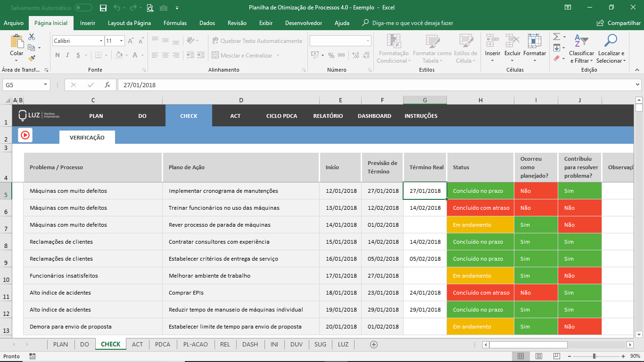The height and width of the screenshot is (362, 644).
Task: Select Page Layout view icon in status bar
Action: pos(538,356)
